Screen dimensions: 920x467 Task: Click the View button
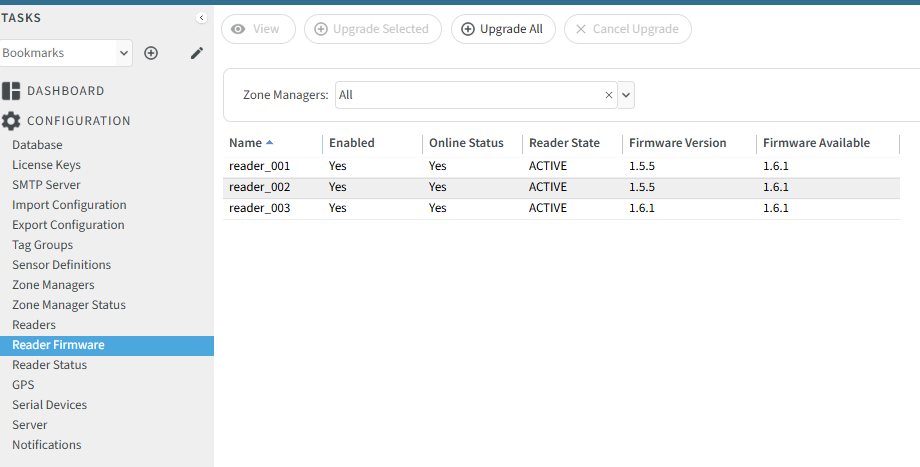click(258, 29)
